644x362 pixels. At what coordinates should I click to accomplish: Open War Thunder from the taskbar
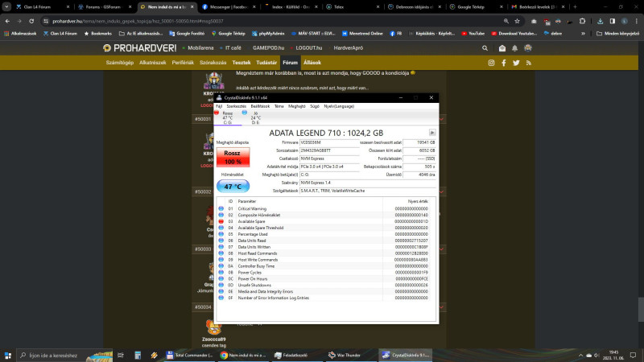point(347,356)
